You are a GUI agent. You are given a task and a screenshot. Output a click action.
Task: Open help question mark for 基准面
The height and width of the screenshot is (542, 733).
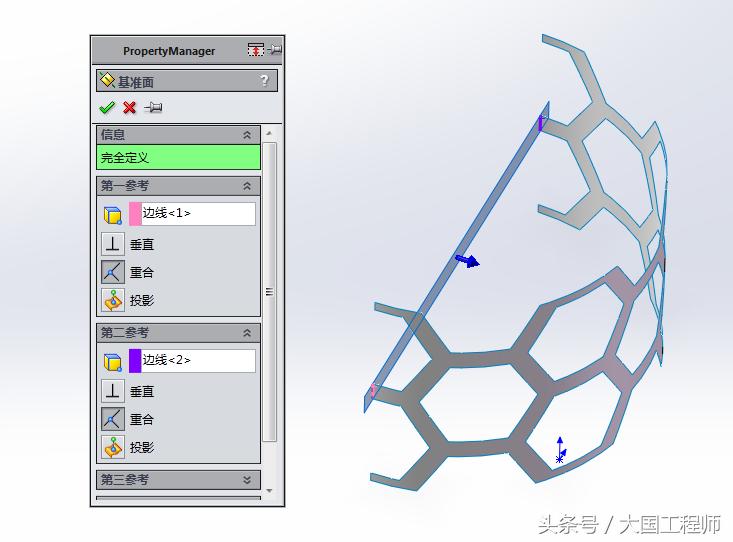(265, 81)
